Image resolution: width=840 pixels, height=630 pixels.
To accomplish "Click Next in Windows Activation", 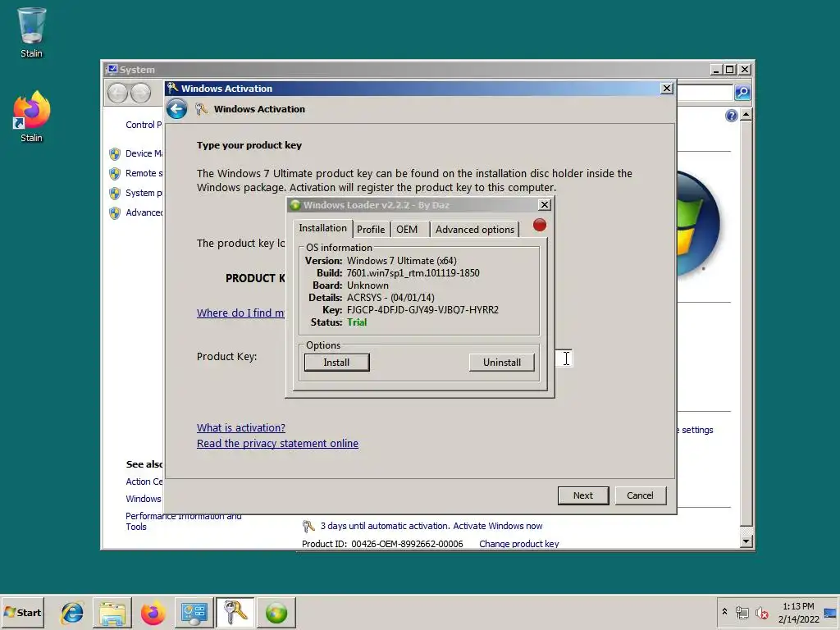I will (583, 495).
